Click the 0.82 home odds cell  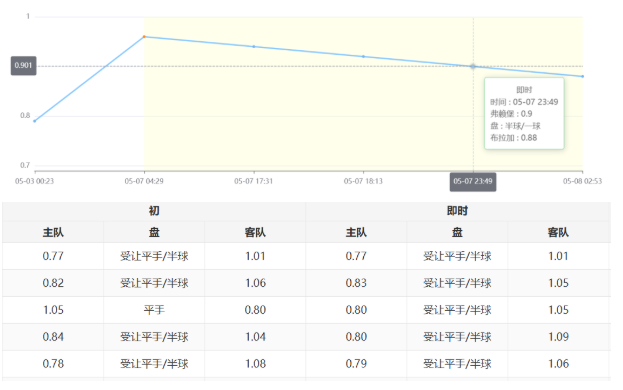[53, 283]
